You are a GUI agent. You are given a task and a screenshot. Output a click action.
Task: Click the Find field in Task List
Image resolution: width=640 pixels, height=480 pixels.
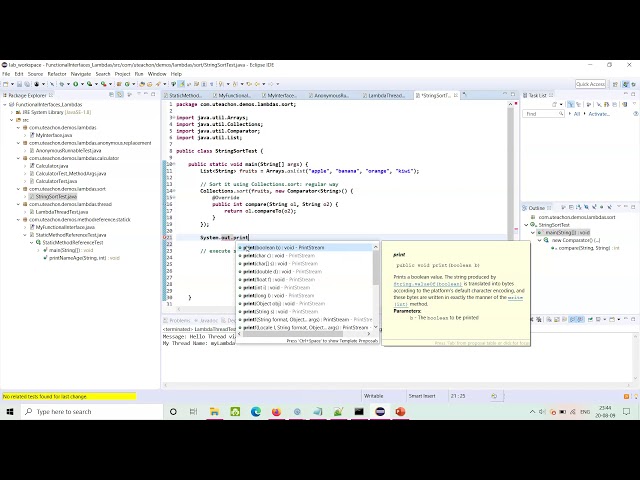543,114
